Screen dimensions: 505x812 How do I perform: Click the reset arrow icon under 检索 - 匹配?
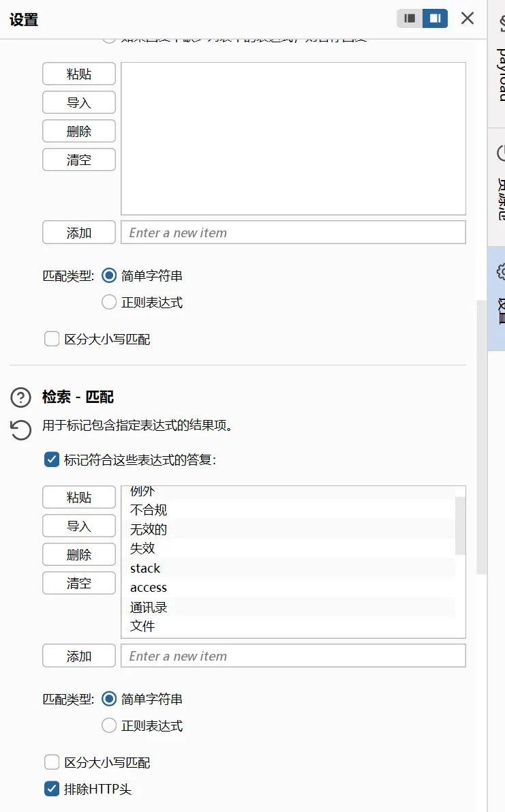(21, 430)
